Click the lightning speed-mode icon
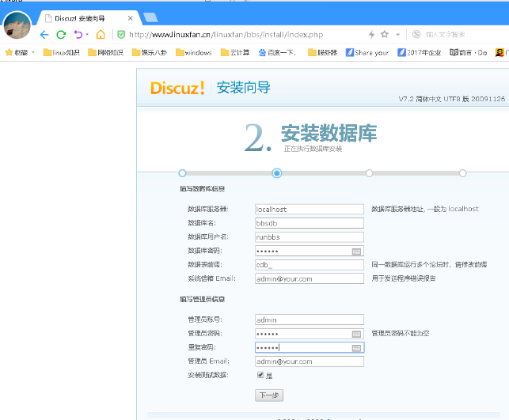 pos(372,34)
